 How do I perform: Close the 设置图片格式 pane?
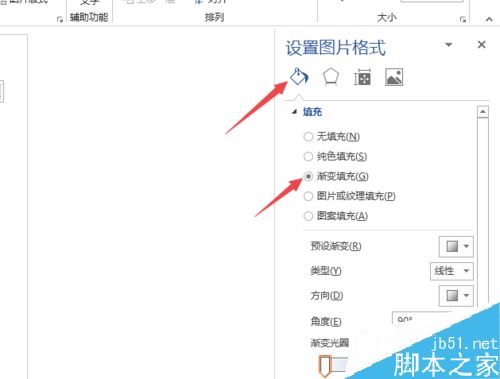[481, 44]
